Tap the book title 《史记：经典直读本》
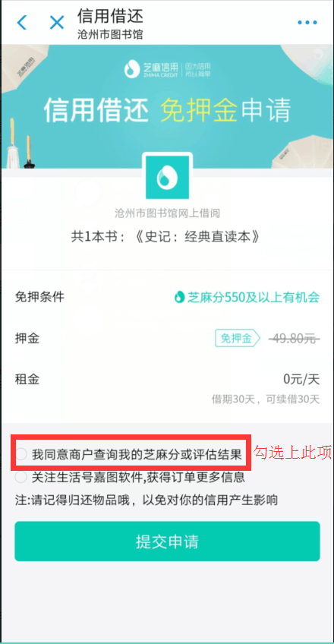Viewport: 334px width, 644px height. coord(197,237)
